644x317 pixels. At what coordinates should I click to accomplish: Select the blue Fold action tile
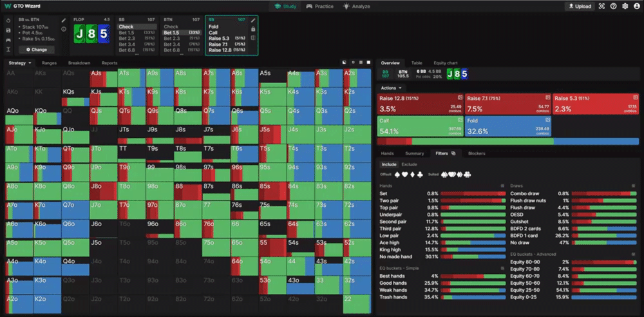pyautogui.click(x=507, y=126)
